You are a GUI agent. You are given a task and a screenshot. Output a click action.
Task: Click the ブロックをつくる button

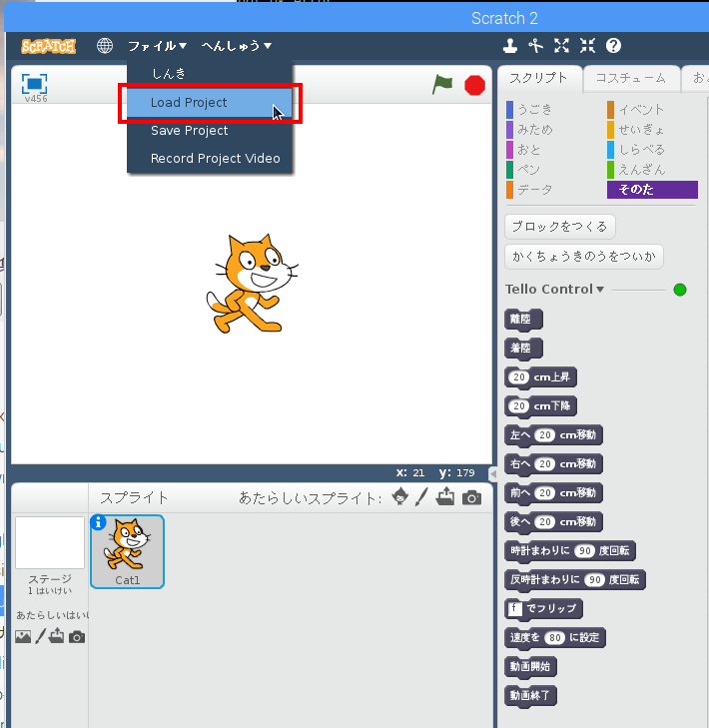pyautogui.click(x=559, y=227)
